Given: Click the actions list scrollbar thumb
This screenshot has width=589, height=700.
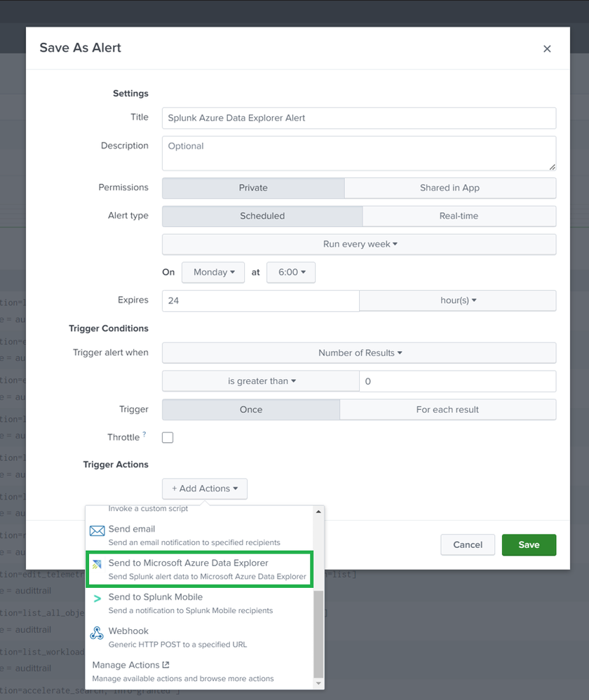Looking at the screenshot, I should (318, 634).
